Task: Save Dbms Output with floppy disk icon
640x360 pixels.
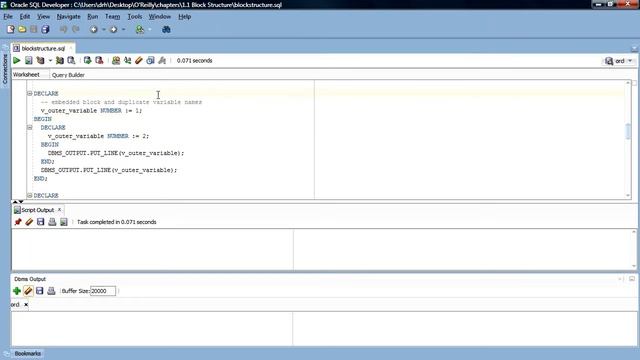Action: coord(40,291)
